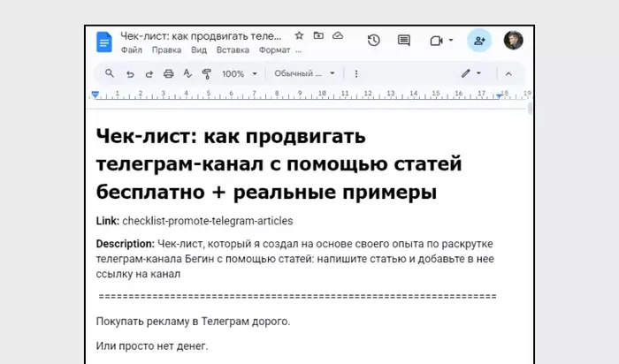Rename the document title field
Image resolution: width=619 pixels, height=364 pixels.
point(201,36)
